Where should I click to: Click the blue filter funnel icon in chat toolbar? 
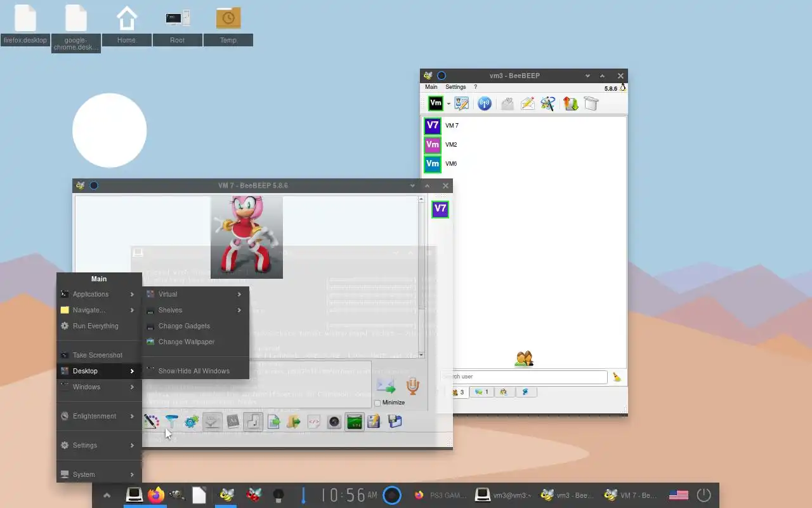tap(171, 422)
